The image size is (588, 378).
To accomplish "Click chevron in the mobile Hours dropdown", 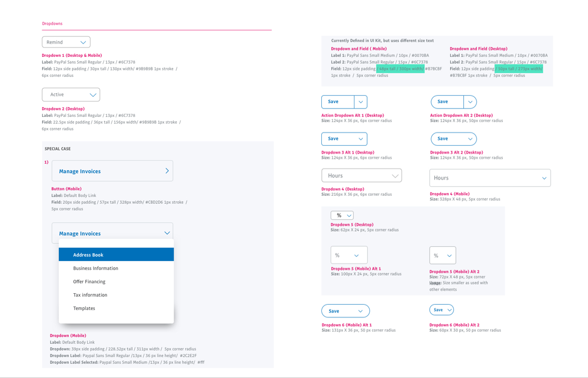I will (x=544, y=178).
